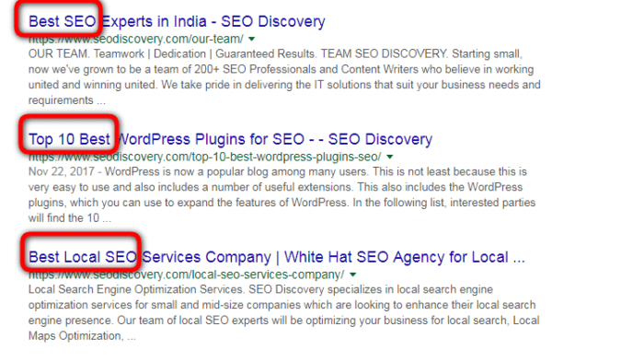This screenshot has width=644, height=362.
Task: Click the local-seo-services-company green URL
Action: 187,274
